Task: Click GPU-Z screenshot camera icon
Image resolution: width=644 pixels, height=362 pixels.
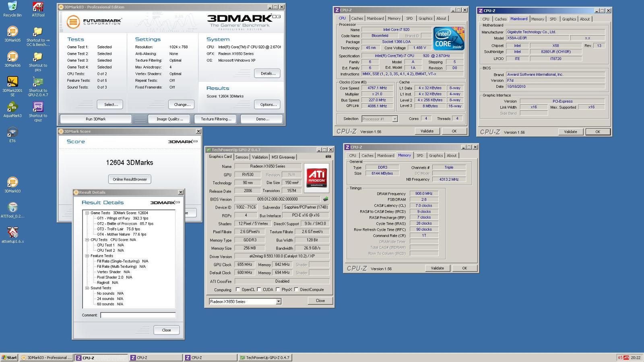Action: coord(328,157)
